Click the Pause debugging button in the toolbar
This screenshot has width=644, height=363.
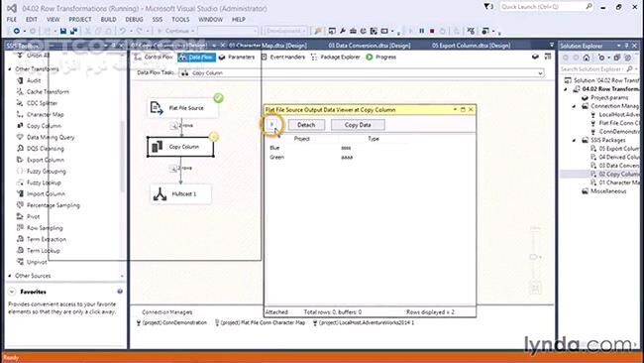(421, 31)
